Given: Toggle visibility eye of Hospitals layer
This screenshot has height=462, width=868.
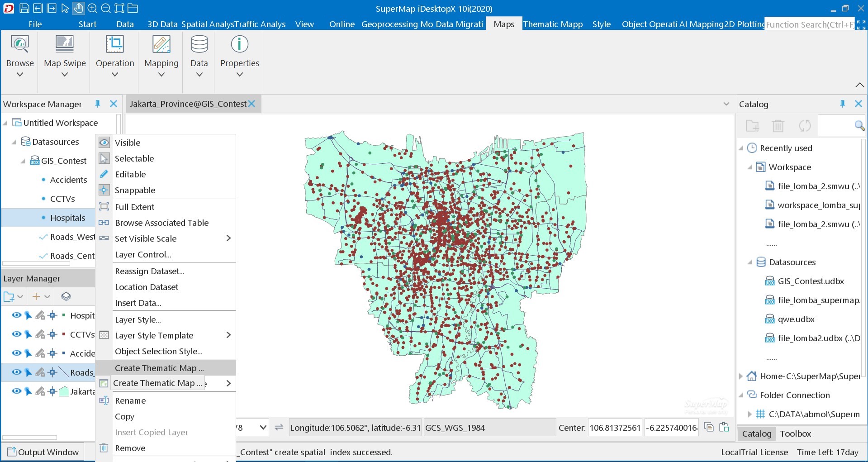Looking at the screenshot, I should pyautogui.click(x=17, y=315).
